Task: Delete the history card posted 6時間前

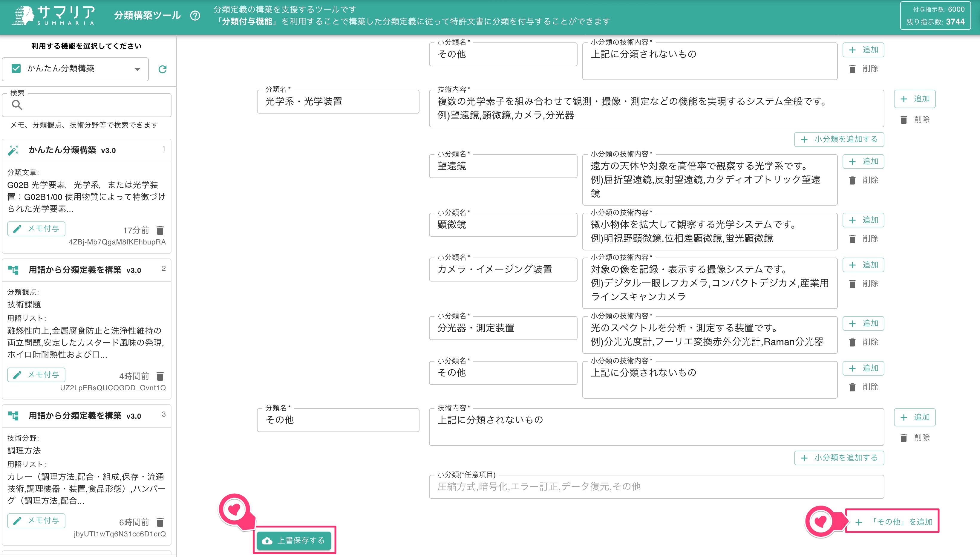Action: (160, 522)
